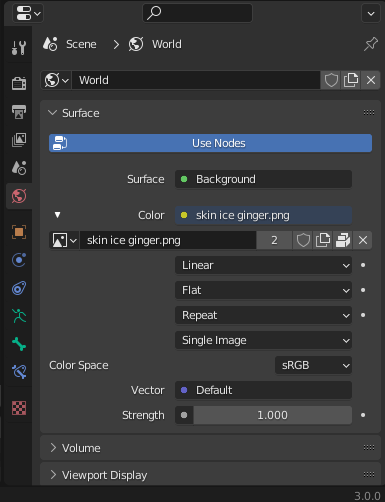
Task: Open the Object Data armature tab
Action: point(19,316)
